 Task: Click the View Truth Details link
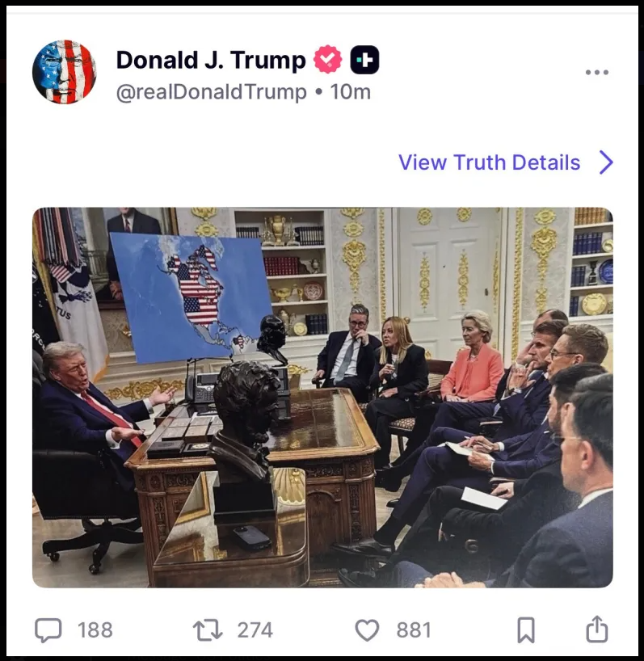[x=490, y=162]
